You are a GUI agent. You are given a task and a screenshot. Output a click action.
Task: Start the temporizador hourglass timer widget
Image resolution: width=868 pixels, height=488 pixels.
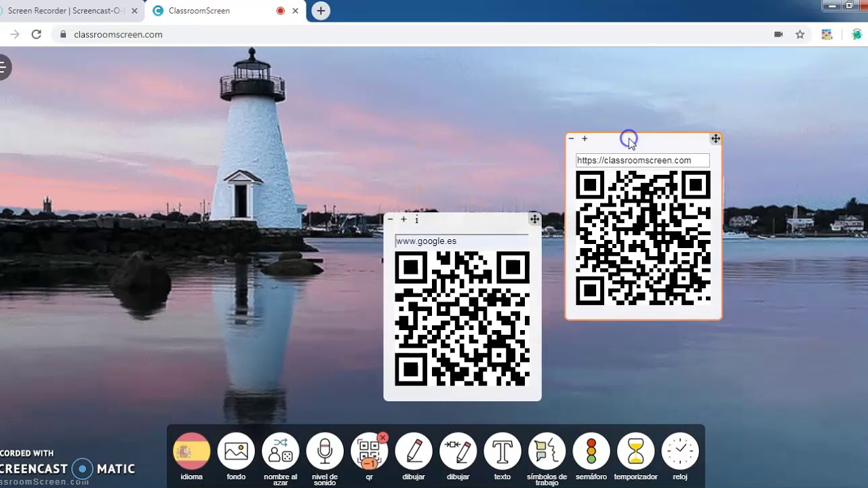pos(636,451)
